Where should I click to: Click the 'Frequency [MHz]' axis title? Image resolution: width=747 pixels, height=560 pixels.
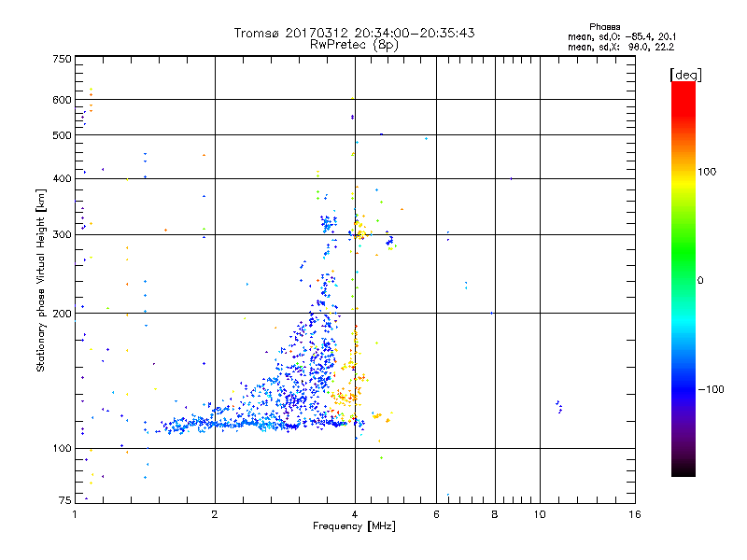[x=354, y=526]
